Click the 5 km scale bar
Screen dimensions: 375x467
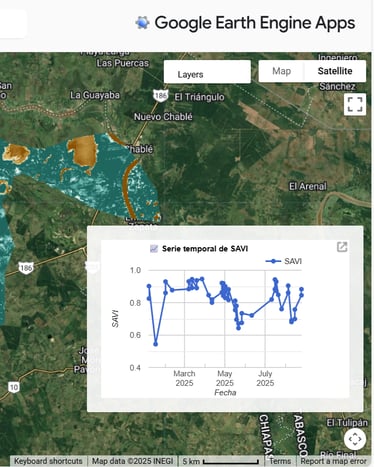coord(221,461)
